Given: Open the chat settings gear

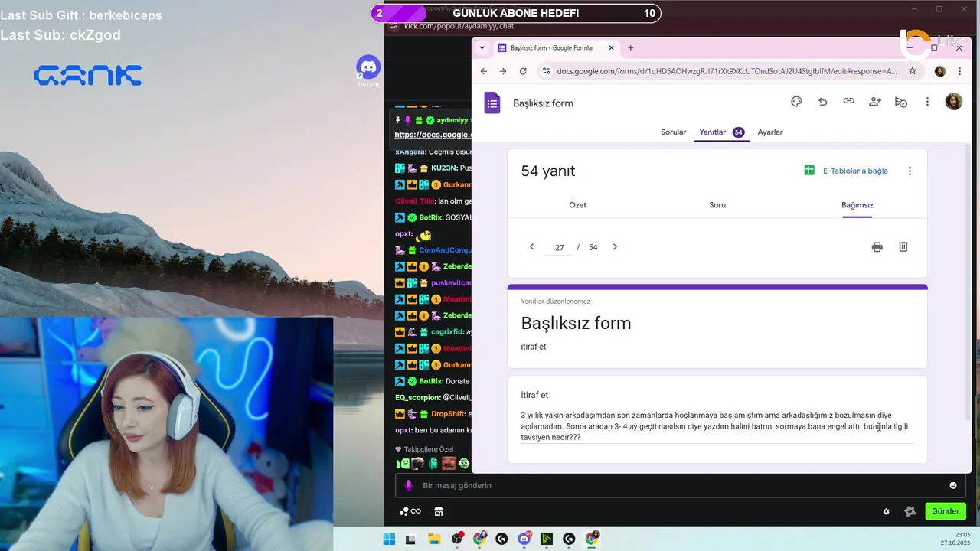Looking at the screenshot, I should pos(887,511).
